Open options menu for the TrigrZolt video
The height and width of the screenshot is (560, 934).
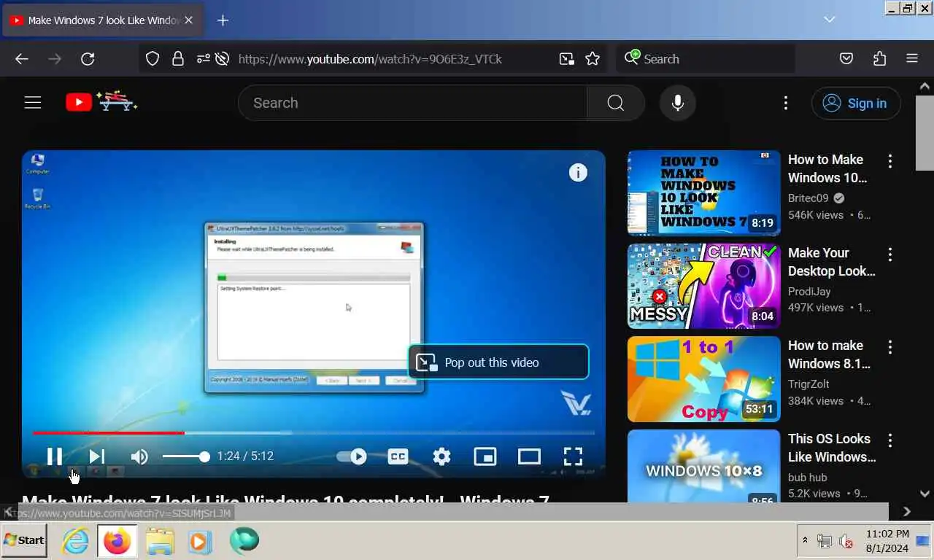pyautogui.click(x=890, y=347)
